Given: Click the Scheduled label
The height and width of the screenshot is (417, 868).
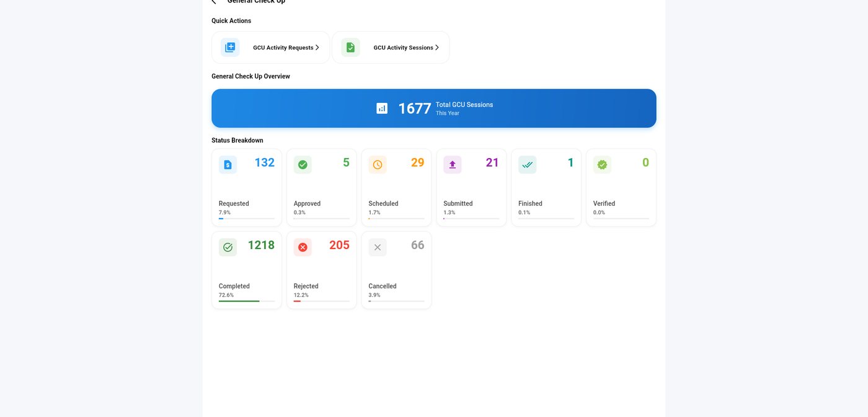Looking at the screenshot, I should click(x=383, y=203).
